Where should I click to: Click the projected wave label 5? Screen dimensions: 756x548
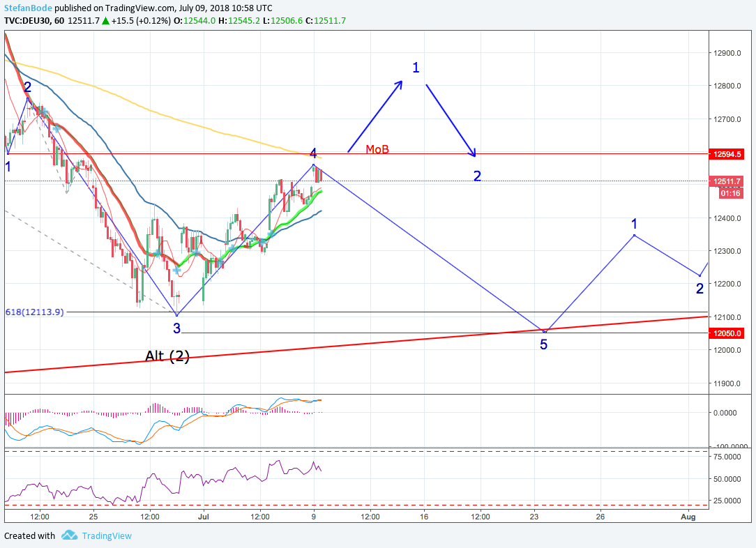[x=543, y=344]
